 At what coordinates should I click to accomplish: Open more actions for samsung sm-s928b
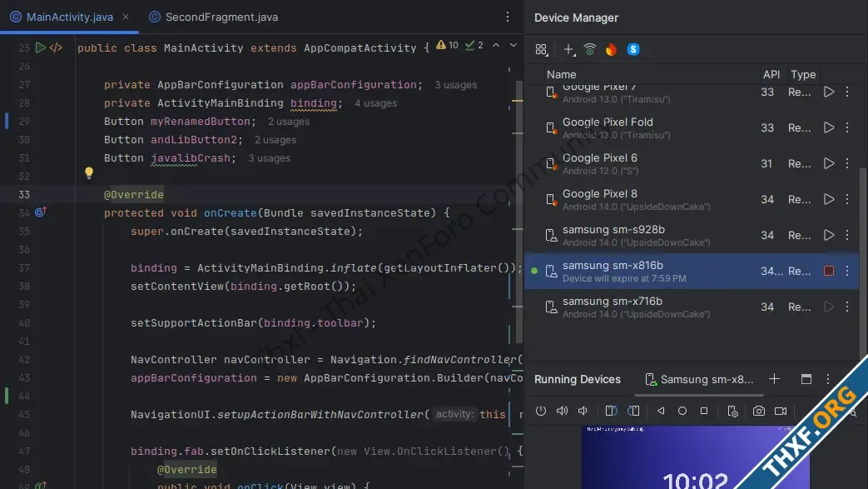[847, 235]
